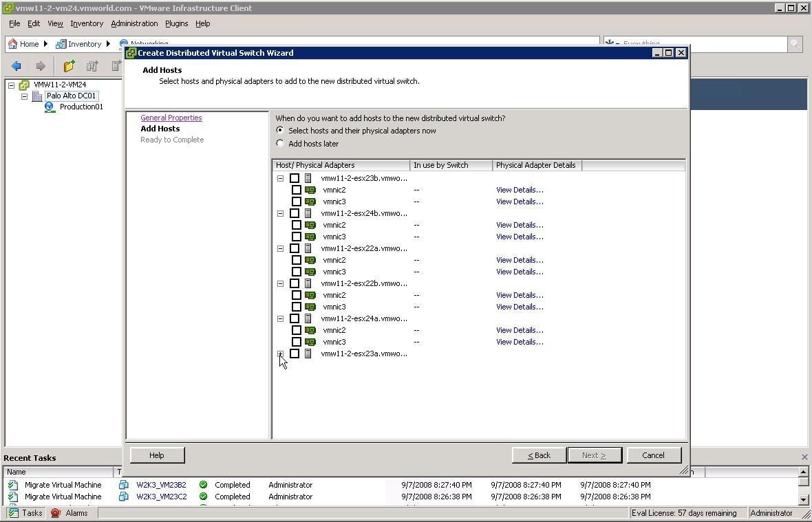Viewport: 812px width, 522px height.
Task: Click the Home icon in navigation bar
Action: click(12, 44)
